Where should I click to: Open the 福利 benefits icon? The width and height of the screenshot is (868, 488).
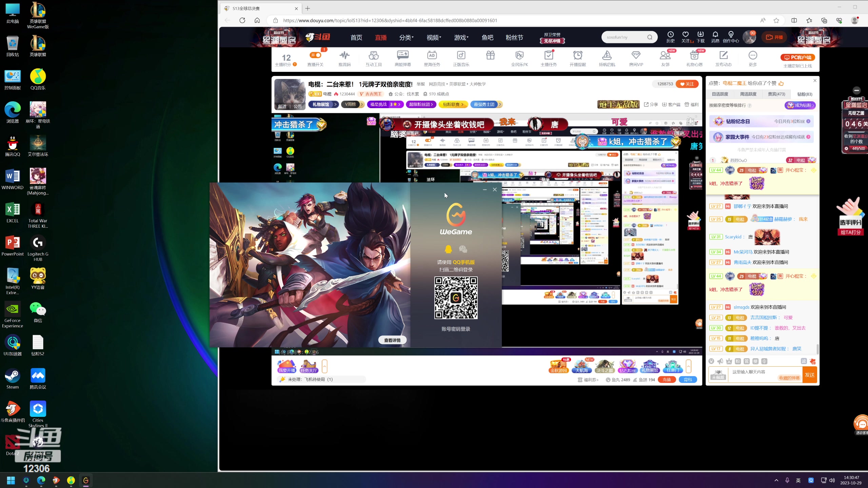(691, 105)
